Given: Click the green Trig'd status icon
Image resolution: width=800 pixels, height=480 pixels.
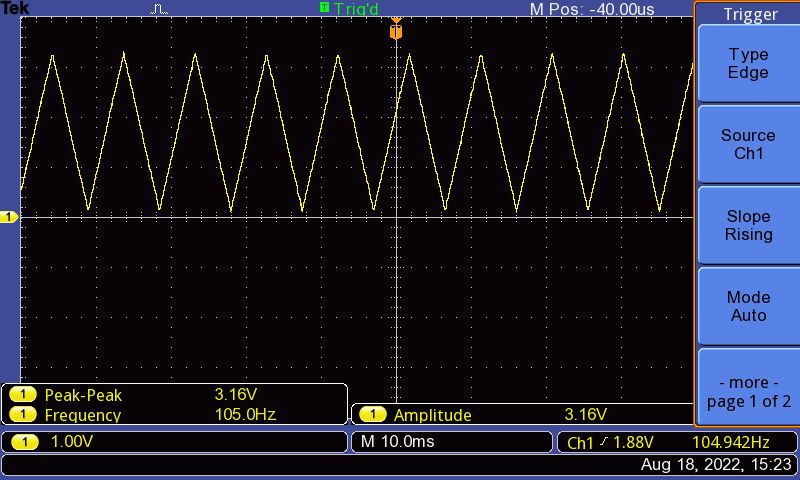Looking at the screenshot, I should [x=324, y=8].
